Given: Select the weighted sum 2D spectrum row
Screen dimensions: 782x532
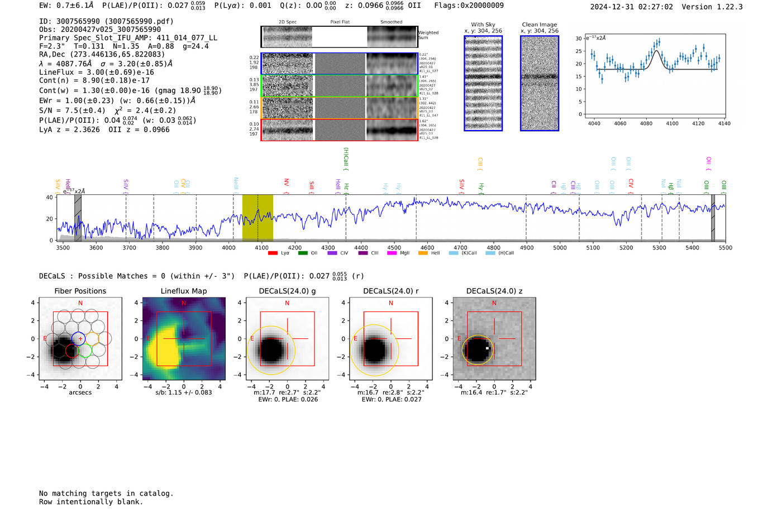Looking at the screenshot, I should click(x=339, y=37).
